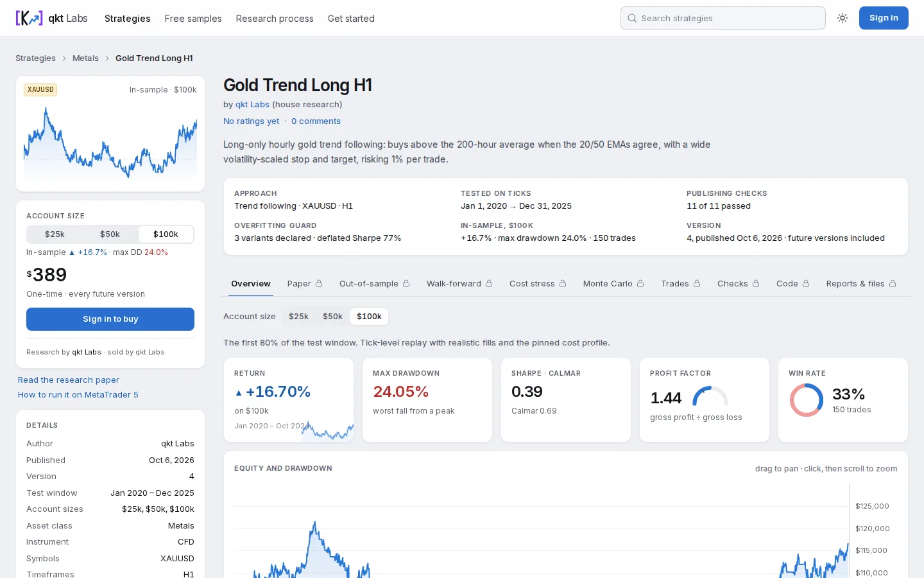Click the $125,000 axis label
The width and height of the screenshot is (924, 578).
[872, 506]
